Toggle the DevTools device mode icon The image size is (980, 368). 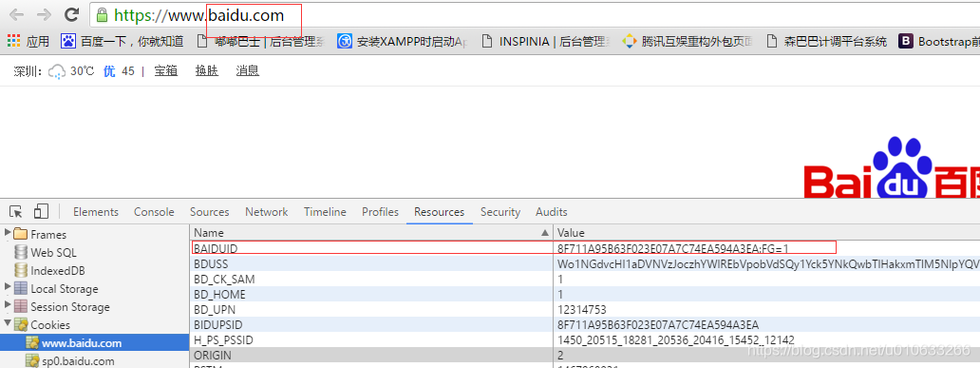pos(42,211)
